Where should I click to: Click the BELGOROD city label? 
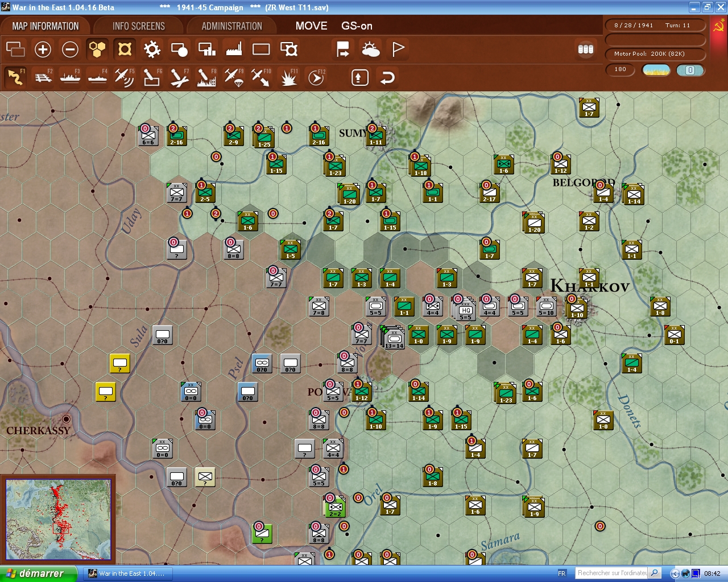pyautogui.click(x=584, y=182)
